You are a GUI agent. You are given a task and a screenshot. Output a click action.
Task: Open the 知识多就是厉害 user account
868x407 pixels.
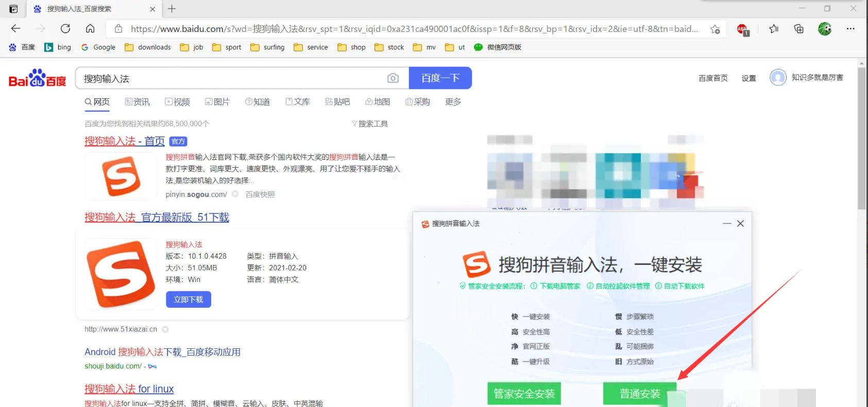[x=807, y=77]
